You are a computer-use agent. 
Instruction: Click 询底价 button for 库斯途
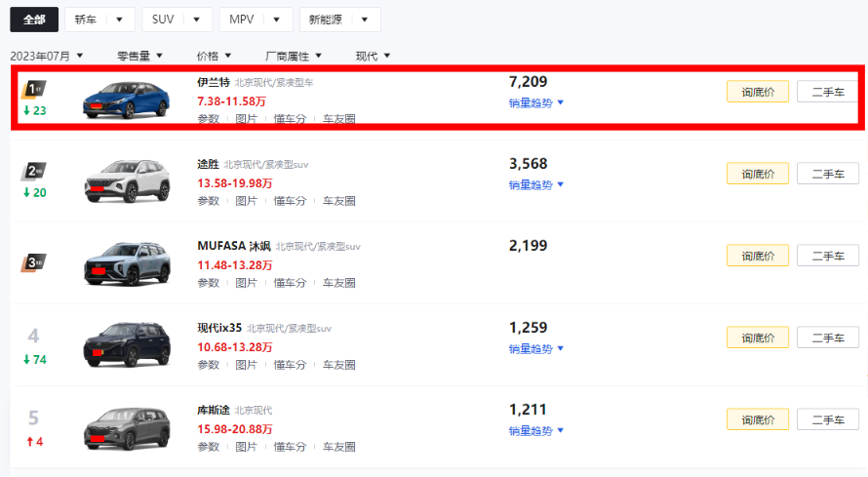pos(758,420)
